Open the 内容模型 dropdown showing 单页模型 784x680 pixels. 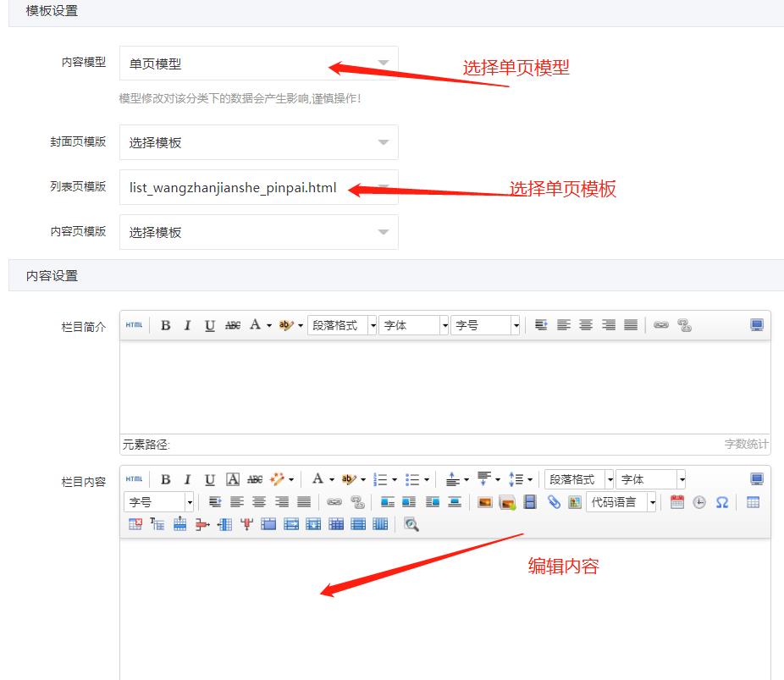pyautogui.click(x=258, y=64)
